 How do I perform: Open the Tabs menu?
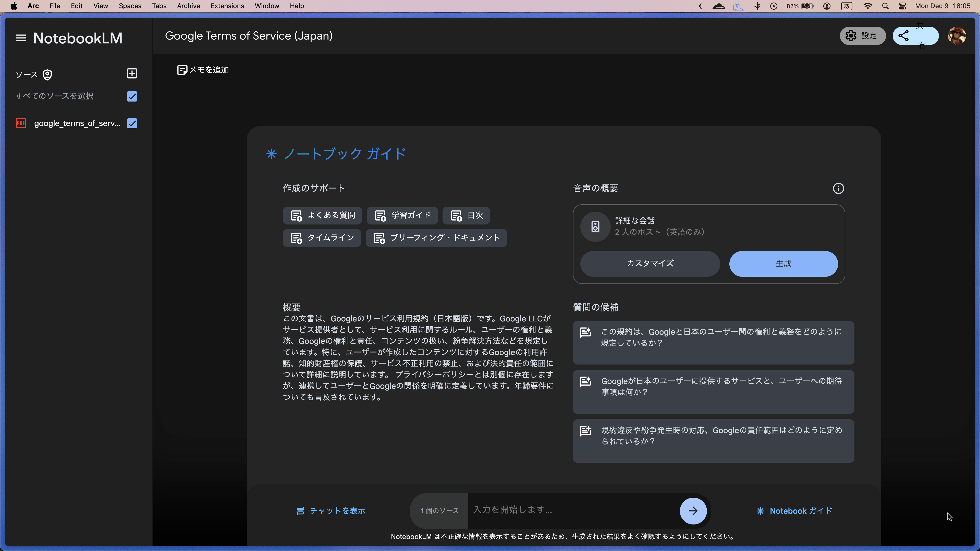tap(159, 6)
